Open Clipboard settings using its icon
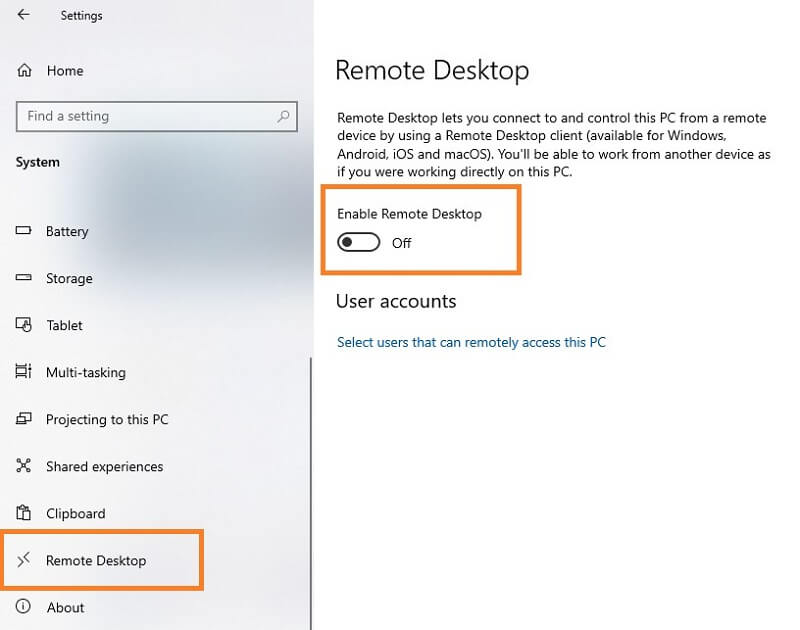This screenshot has height=630, width=800. pos(23,513)
